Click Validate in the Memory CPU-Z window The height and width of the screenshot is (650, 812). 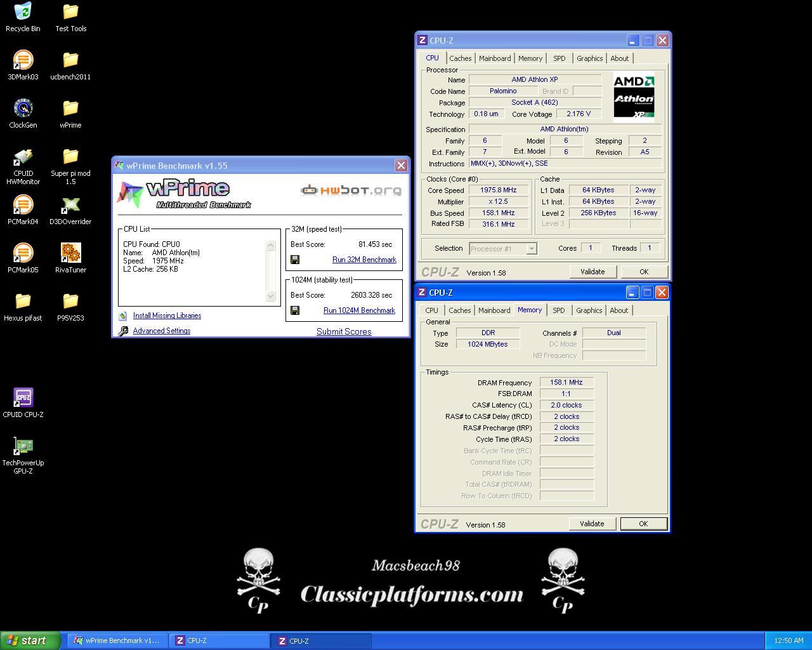pyautogui.click(x=592, y=524)
